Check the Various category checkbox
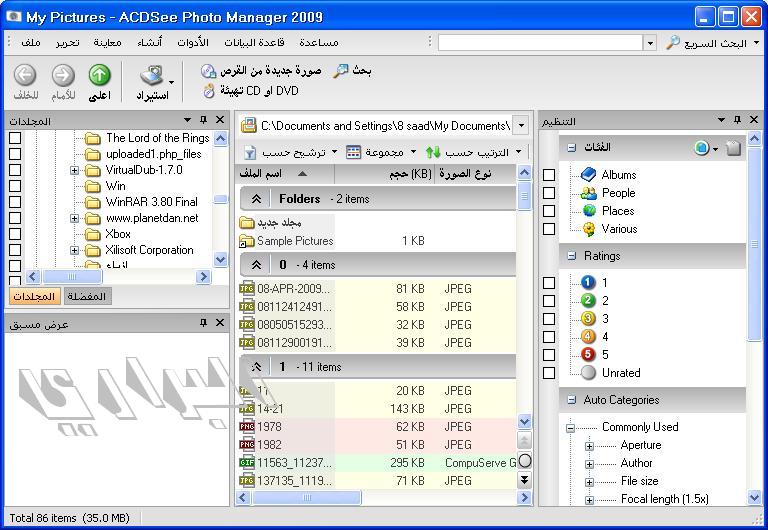 click(549, 229)
